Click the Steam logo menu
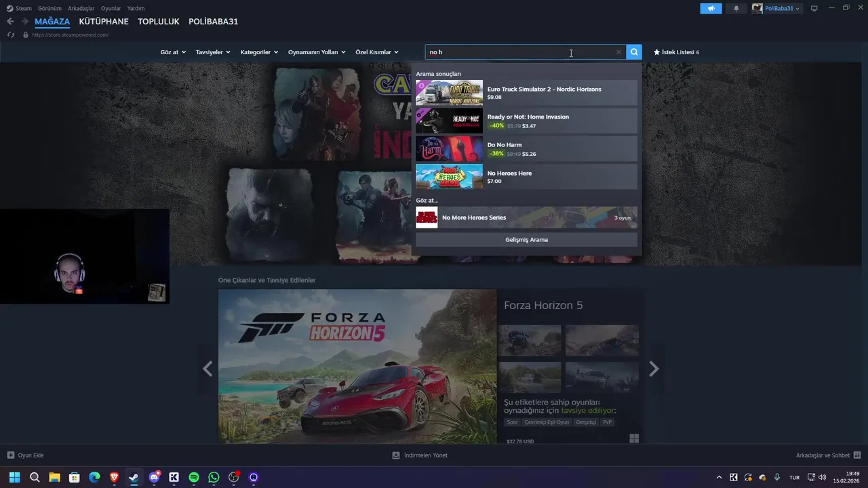The height and width of the screenshot is (488, 868). point(19,8)
